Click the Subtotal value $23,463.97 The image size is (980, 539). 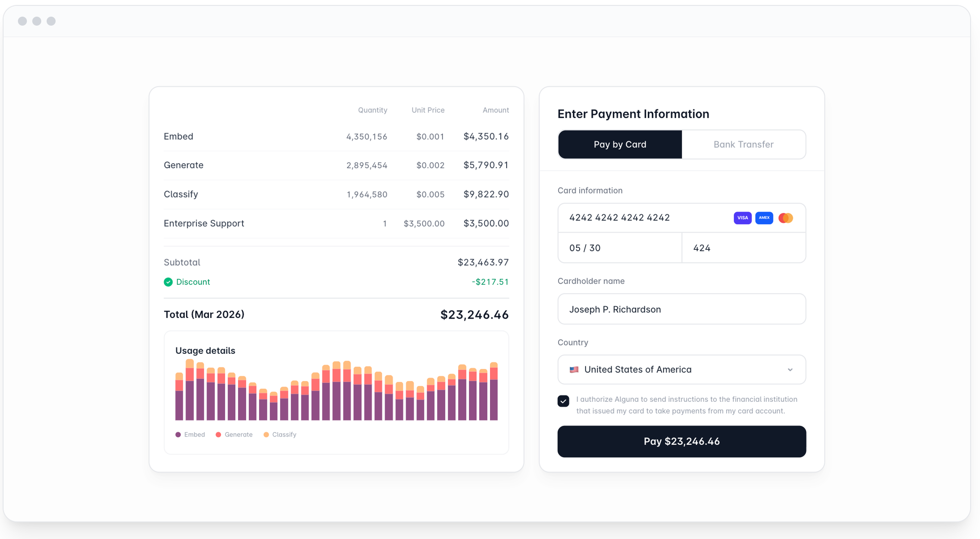(483, 263)
